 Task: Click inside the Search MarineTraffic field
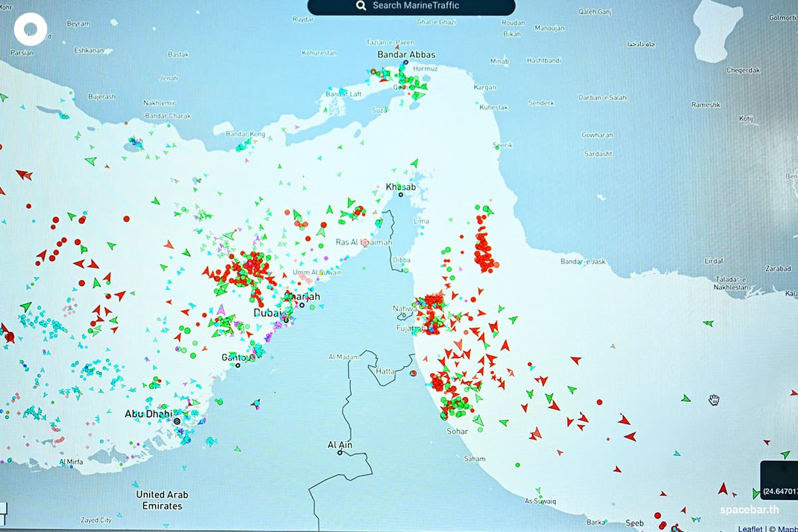click(x=412, y=5)
